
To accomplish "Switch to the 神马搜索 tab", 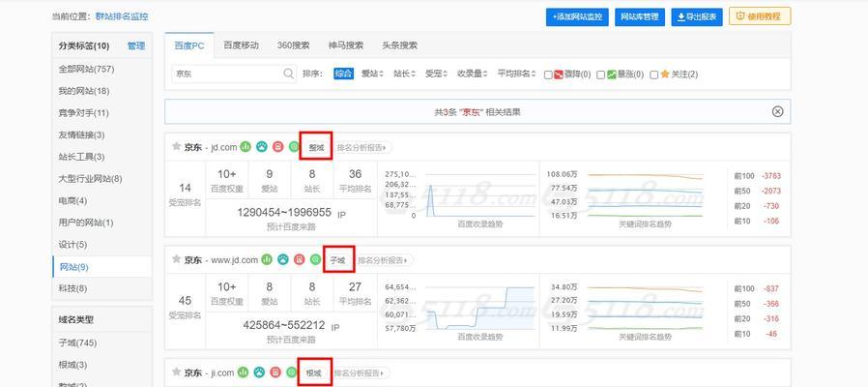I will 345,45.
